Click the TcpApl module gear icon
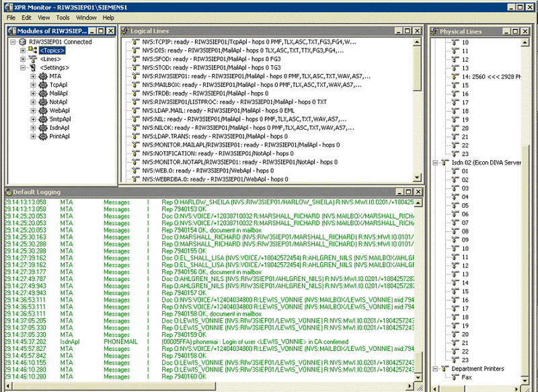 43,85
